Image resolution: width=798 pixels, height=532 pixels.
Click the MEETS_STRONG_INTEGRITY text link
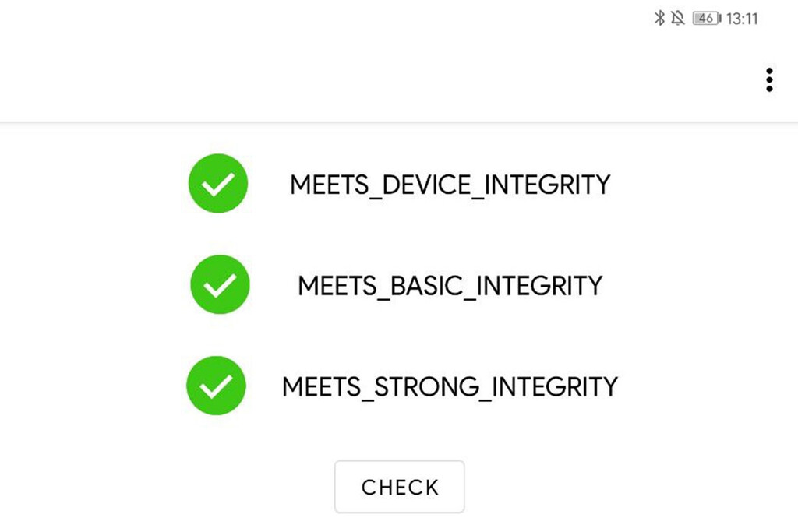click(450, 386)
